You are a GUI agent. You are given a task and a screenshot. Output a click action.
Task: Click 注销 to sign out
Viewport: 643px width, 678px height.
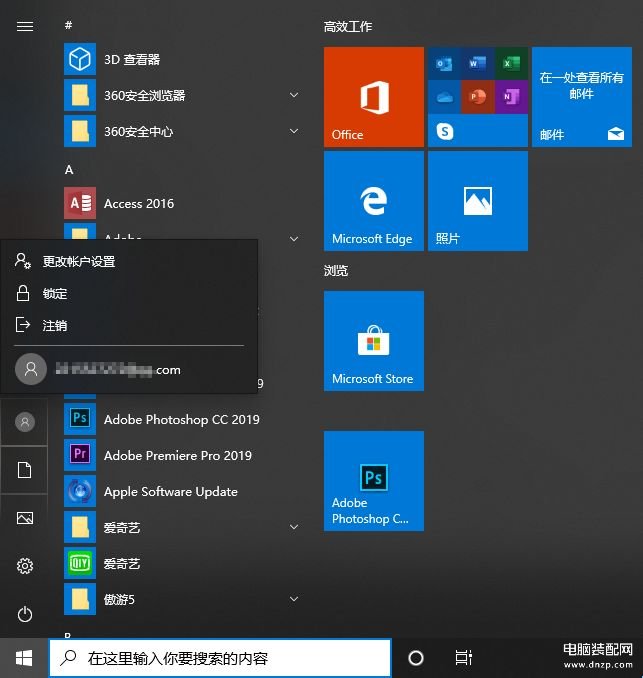[x=55, y=326]
